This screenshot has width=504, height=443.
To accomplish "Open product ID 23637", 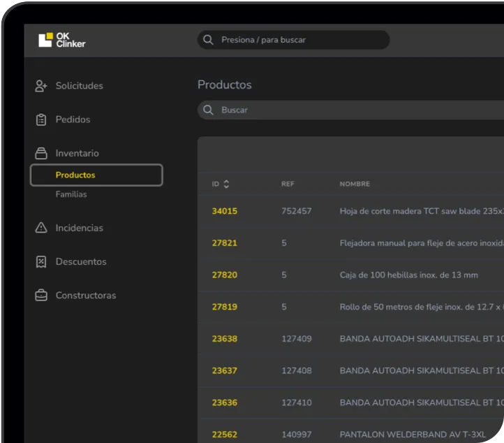I will pos(224,370).
